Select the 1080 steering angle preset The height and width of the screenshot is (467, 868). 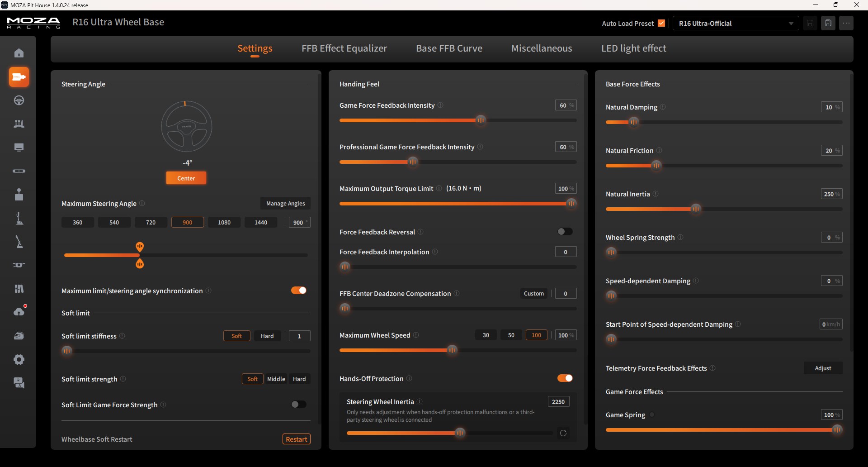point(224,222)
